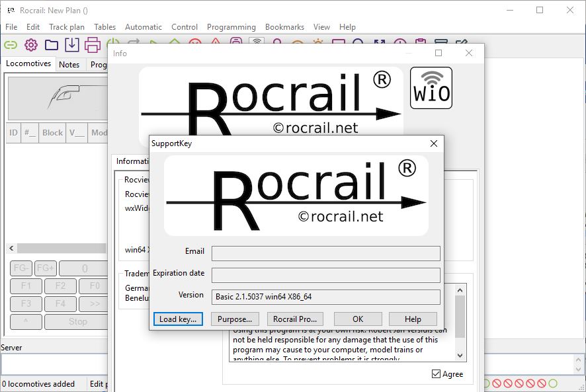Click the license text scroll-down arrow
The width and height of the screenshot is (586, 392).
460,356
